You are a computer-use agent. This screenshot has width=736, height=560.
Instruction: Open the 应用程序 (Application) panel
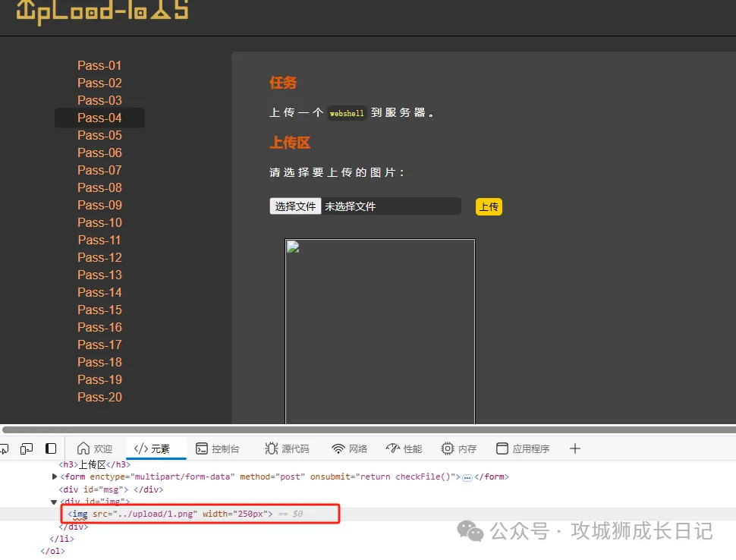click(x=523, y=448)
